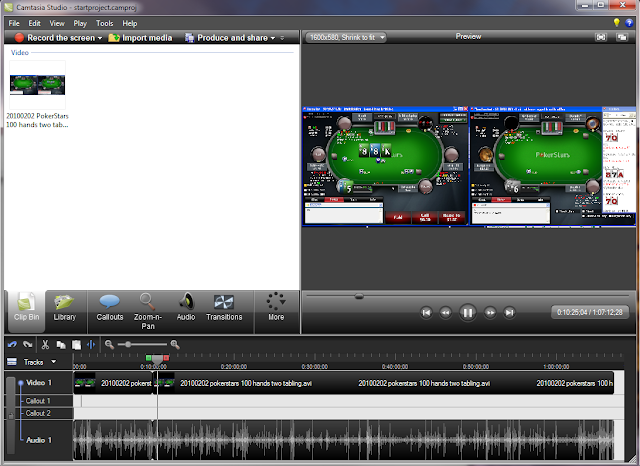This screenshot has height=466, width=640.
Task: Open the File menu
Action: click(x=14, y=23)
